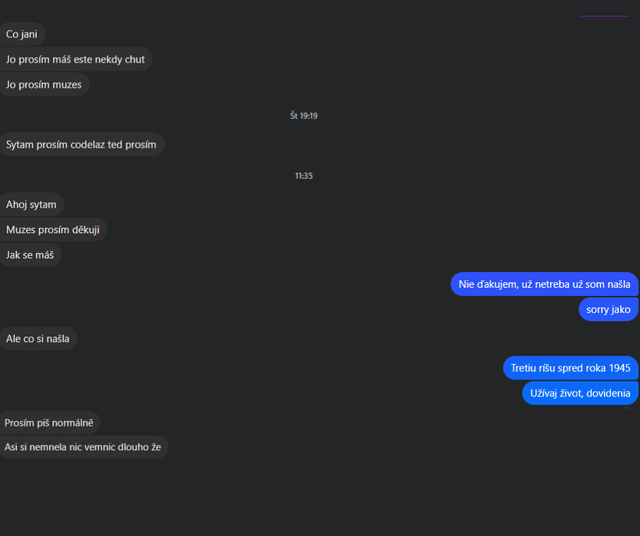Click the "Co jani" message bubble

[22, 35]
